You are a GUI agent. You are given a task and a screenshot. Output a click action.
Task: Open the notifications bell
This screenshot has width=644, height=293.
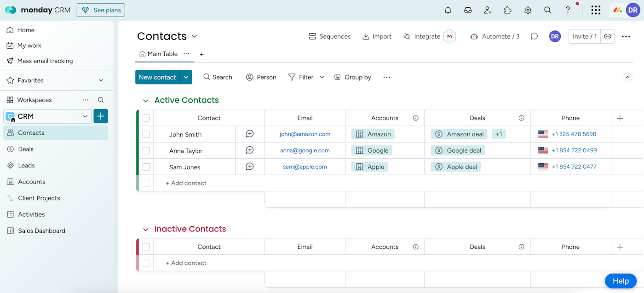[x=448, y=10]
